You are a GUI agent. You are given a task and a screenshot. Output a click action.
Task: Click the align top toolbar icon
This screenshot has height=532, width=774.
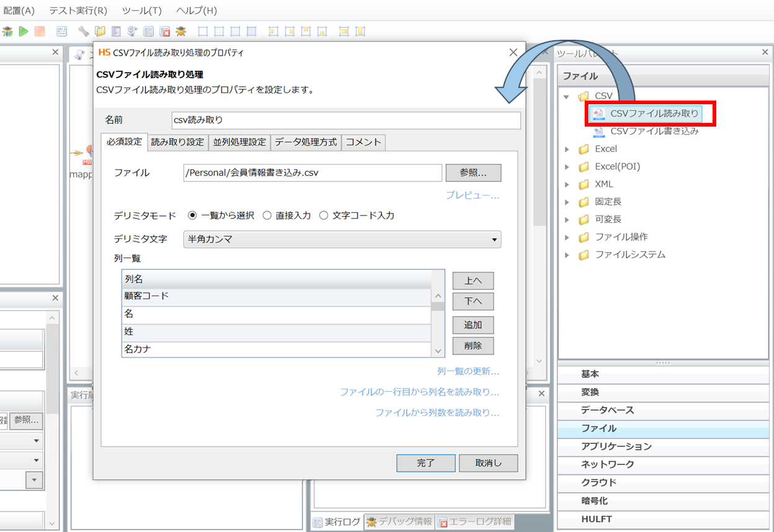tap(306, 31)
